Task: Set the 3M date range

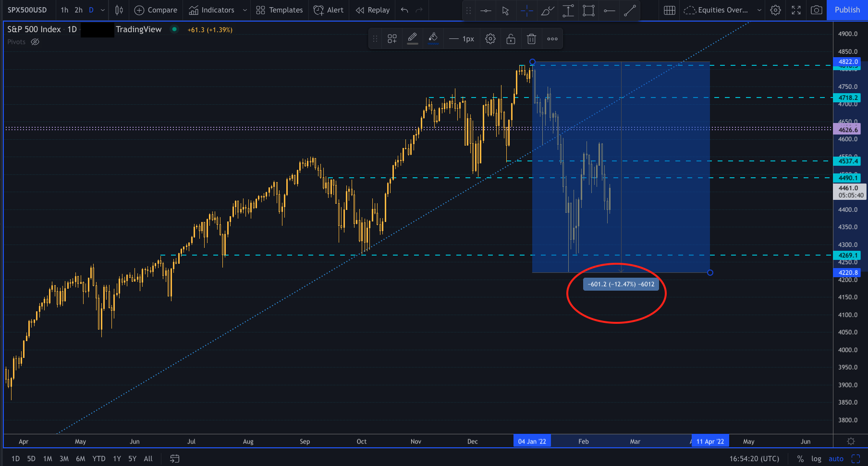Action: (x=64, y=459)
